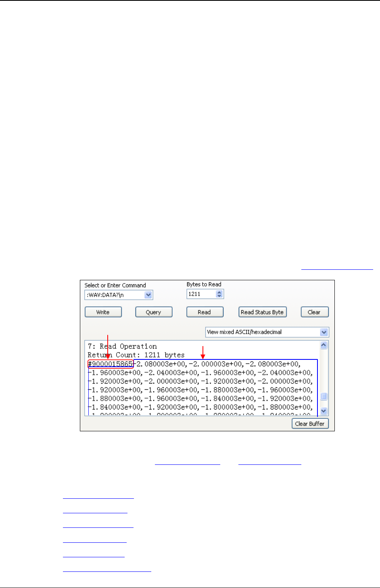Image resolution: width=380 pixels, height=588 pixels.
Task: Click the Read button
Action: coord(204,312)
